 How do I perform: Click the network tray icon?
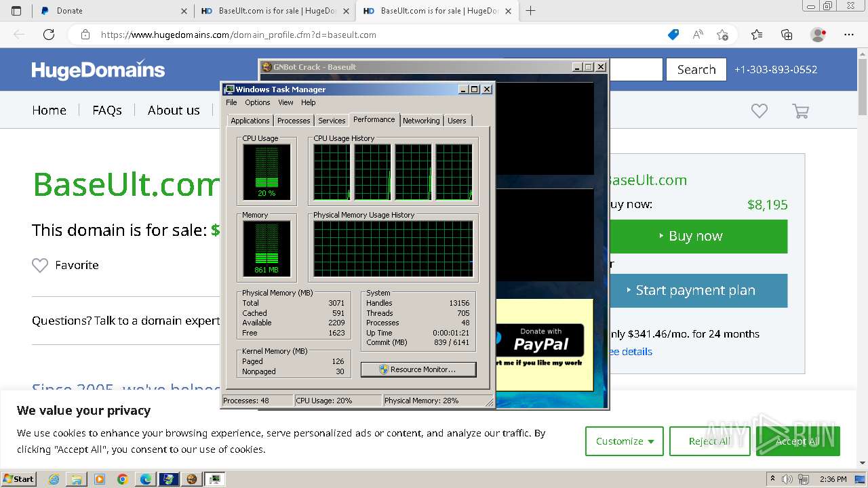coord(804,479)
